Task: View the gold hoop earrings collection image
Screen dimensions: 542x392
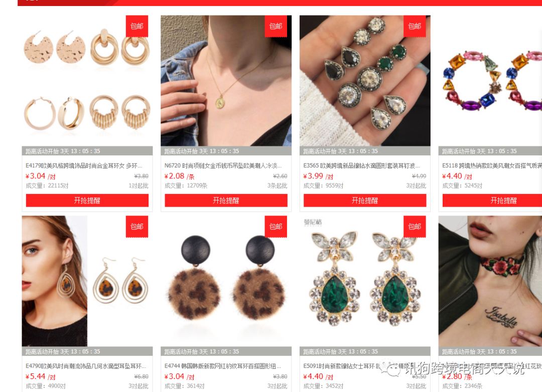Action: [x=87, y=81]
